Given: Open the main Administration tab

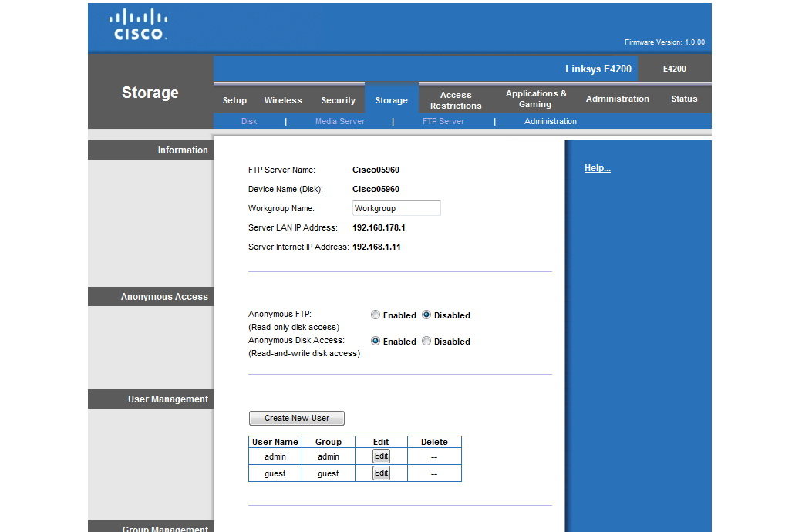Looking at the screenshot, I should tap(617, 99).
